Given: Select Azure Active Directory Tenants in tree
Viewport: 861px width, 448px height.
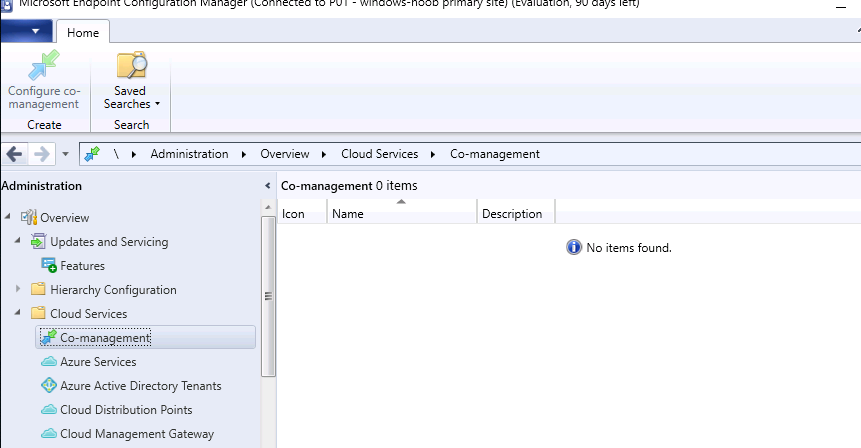Looking at the screenshot, I should [141, 386].
